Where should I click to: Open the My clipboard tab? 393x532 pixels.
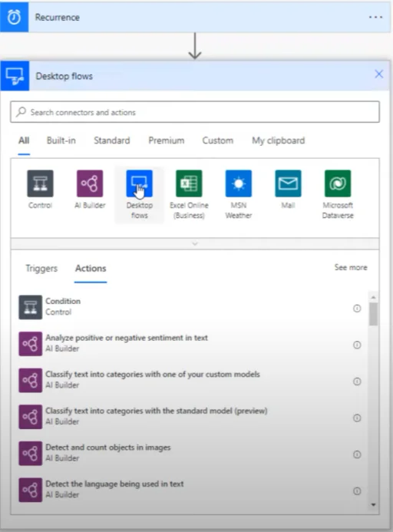(x=279, y=140)
